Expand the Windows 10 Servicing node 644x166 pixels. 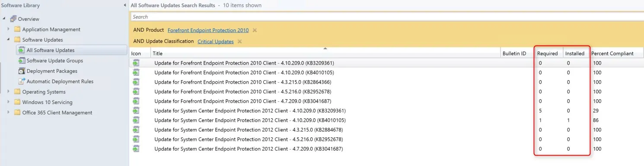coord(8,102)
